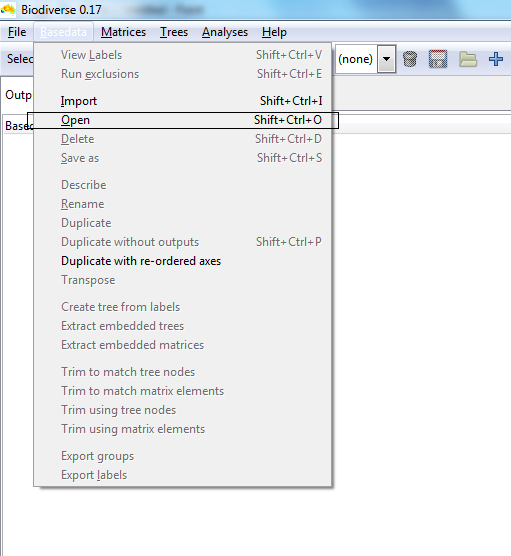511x556 pixels.
Task: Choose Save as from the menu
Action: pyautogui.click(x=183, y=158)
